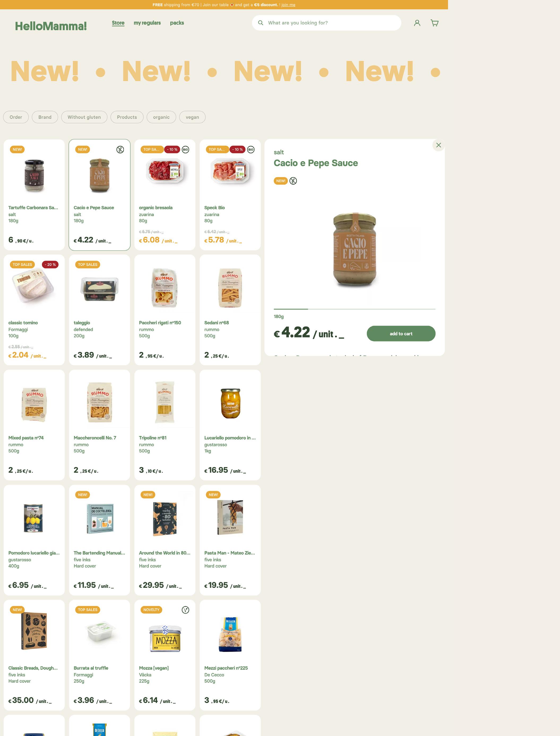Click gluten-free icon in detail panel

(293, 181)
